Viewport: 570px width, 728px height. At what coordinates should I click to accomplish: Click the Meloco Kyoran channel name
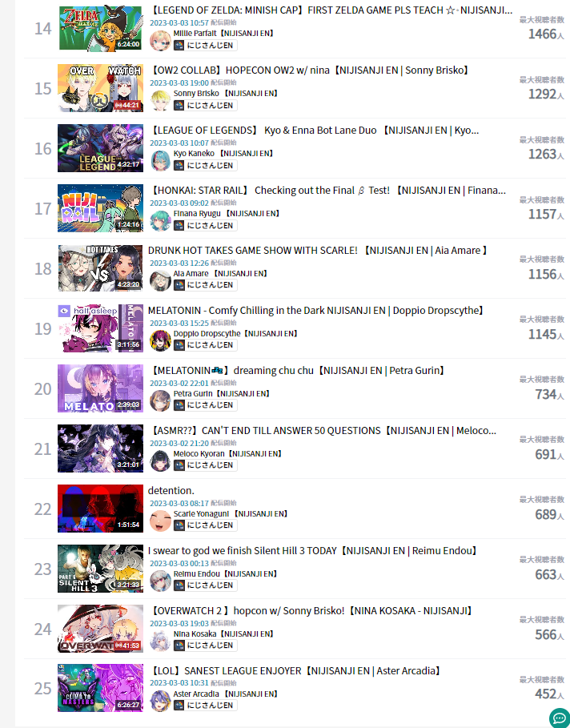pyautogui.click(x=199, y=454)
